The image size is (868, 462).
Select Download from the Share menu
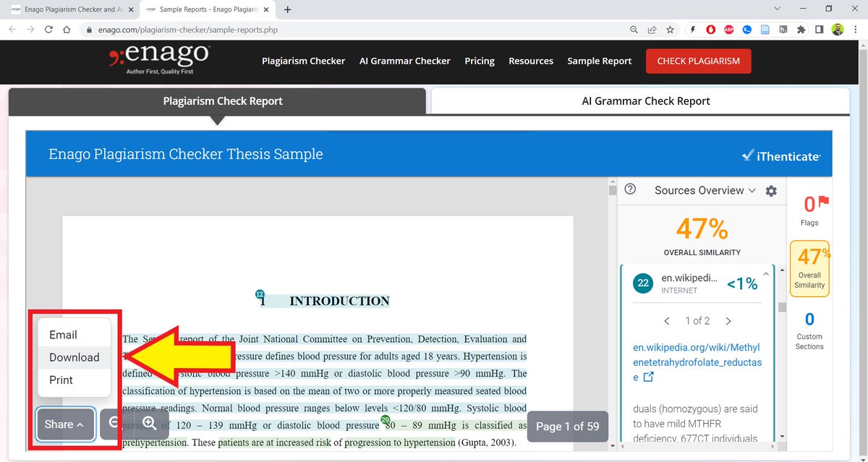coord(74,357)
